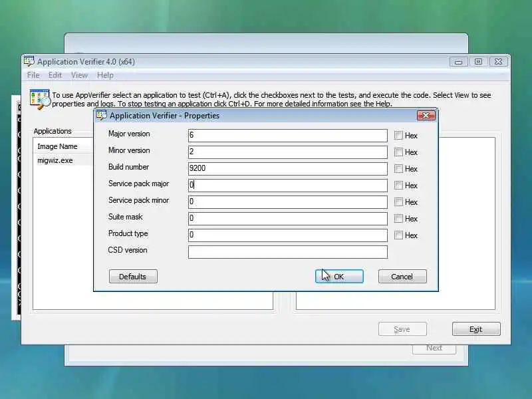Screen dimensions: 532x399
Task: Click the Service pack minor field
Action: point(288,202)
